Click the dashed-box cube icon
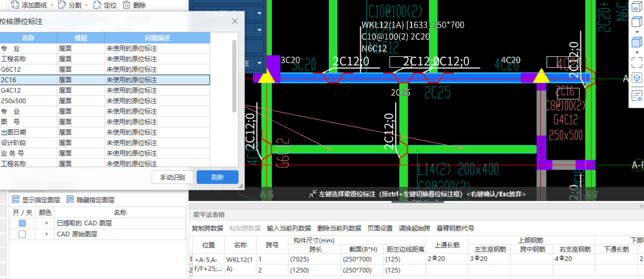Image resolution: width=644 pixels, height=279 pixels. [x=636, y=78]
